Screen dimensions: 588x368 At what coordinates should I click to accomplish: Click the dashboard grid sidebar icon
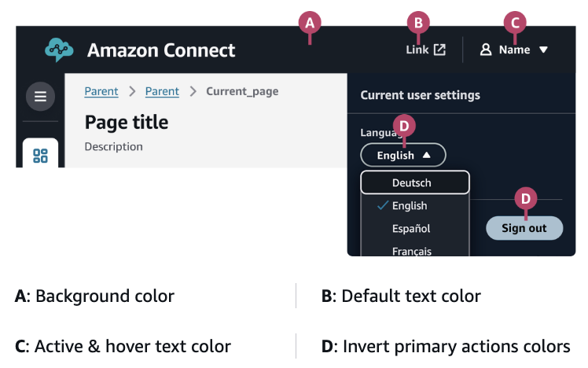click(40, 155)
